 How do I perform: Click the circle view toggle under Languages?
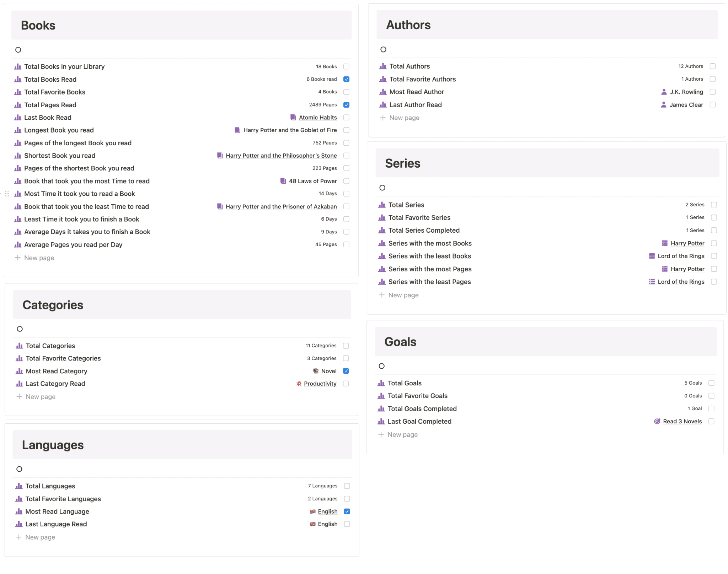pyautogui.click(x=19, y=469)
